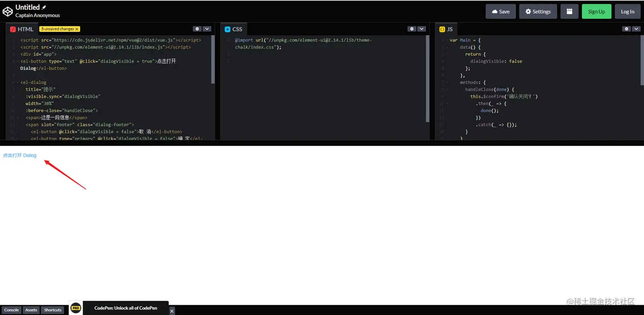
Task: Collapse HTML line 6 el-dialog fold arrow
Action: coord(17,82)
